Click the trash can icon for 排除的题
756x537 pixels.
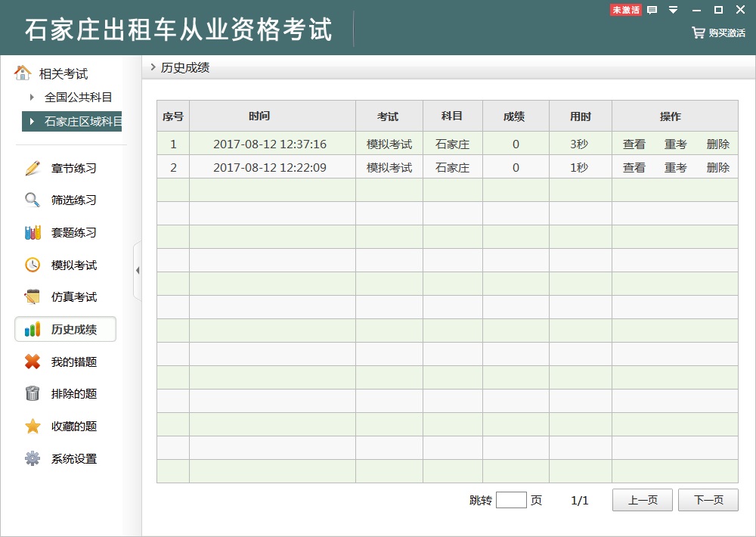tap(33, 393)
